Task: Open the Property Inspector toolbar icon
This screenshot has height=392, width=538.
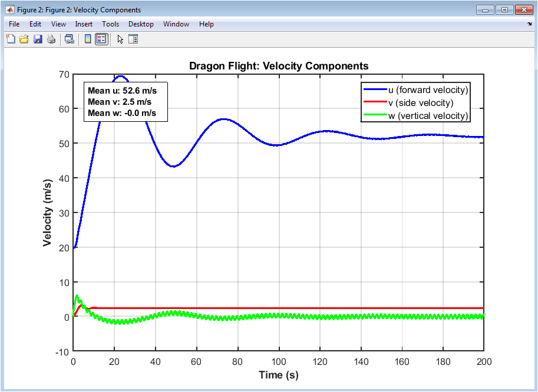Action: 133,39
